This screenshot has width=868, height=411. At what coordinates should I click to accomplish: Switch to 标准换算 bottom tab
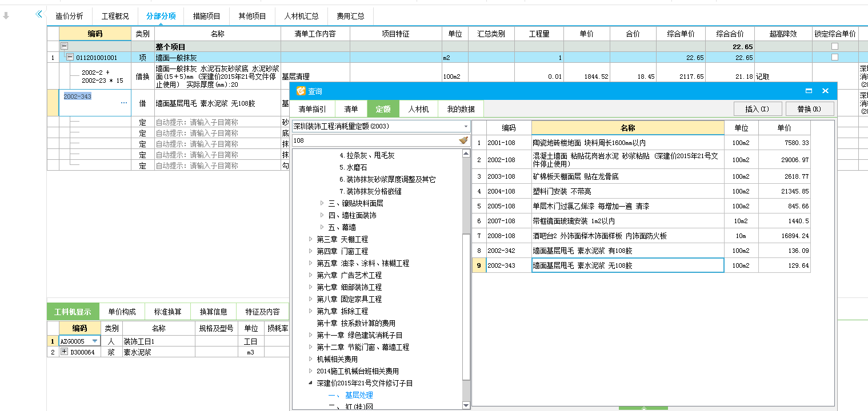(x=167, y=312)
